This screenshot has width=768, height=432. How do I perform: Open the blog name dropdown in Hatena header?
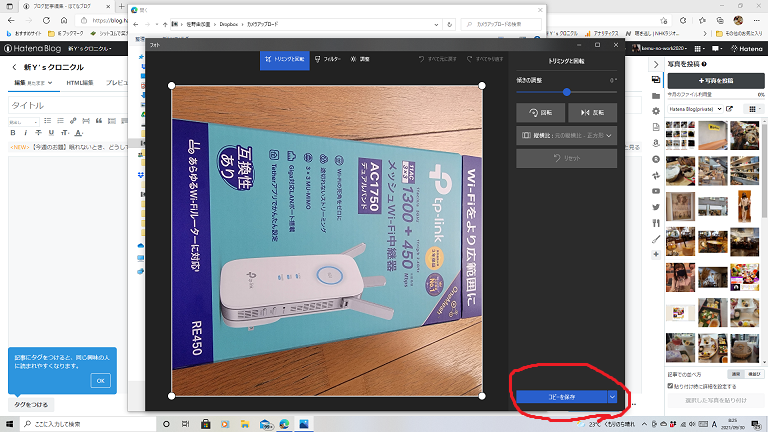coord(90,48)
